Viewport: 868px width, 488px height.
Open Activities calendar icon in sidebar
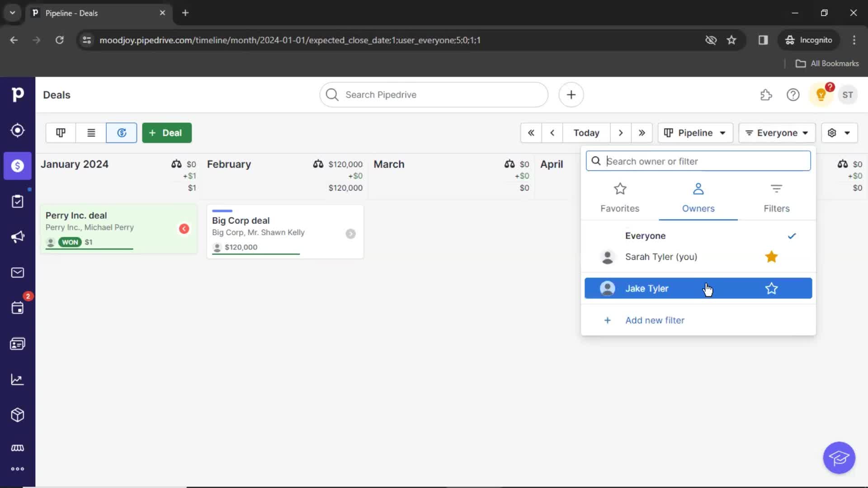click(18, 308)
